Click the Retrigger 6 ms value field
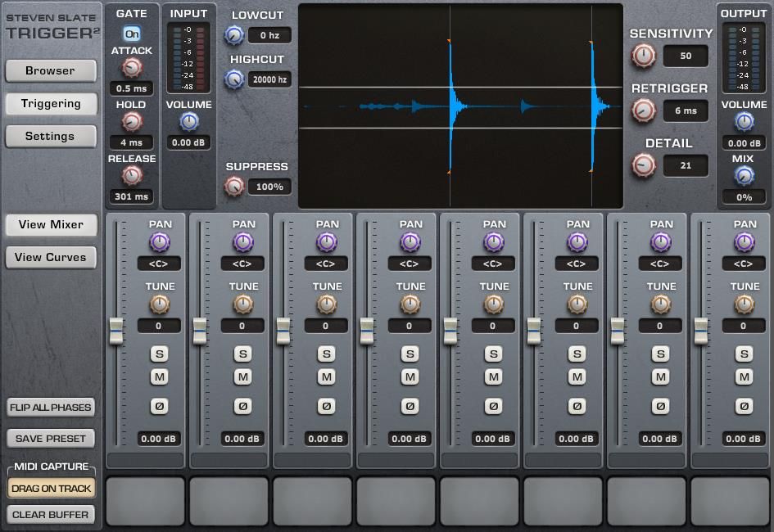This screenshot has width=774, height=532. (686, 110)
